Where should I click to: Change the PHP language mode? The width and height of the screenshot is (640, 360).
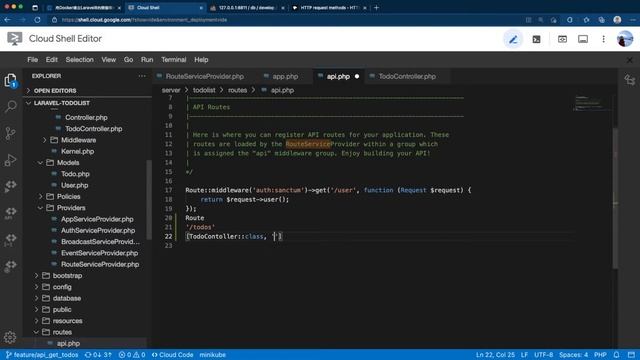tap(600, 355)
